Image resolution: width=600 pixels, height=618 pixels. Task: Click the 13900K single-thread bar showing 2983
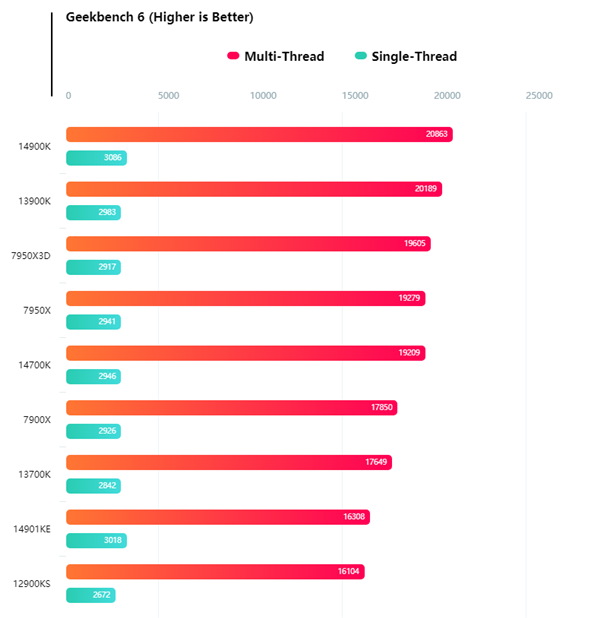point(93,213)
